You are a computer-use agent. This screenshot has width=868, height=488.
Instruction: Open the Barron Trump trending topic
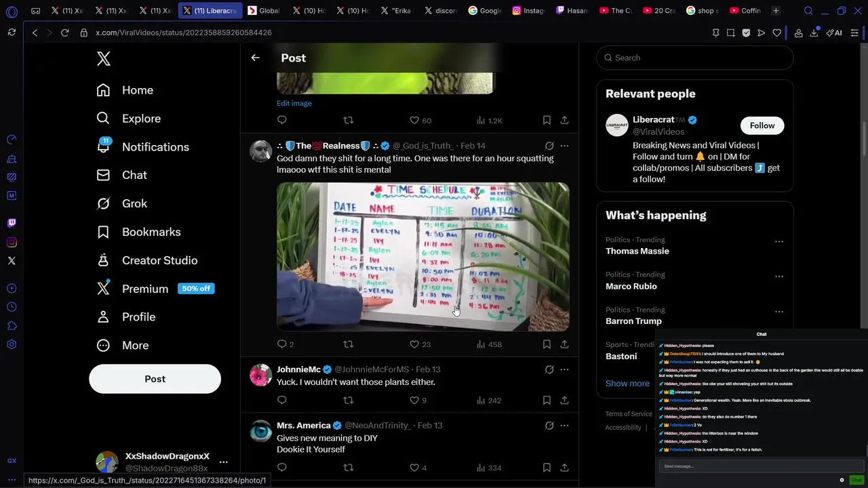click(633, 321)
